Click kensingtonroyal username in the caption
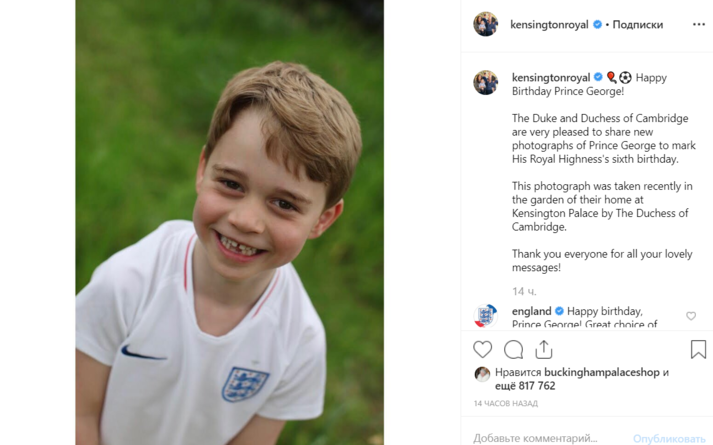713x445 pixels. (x=550, y=77)
